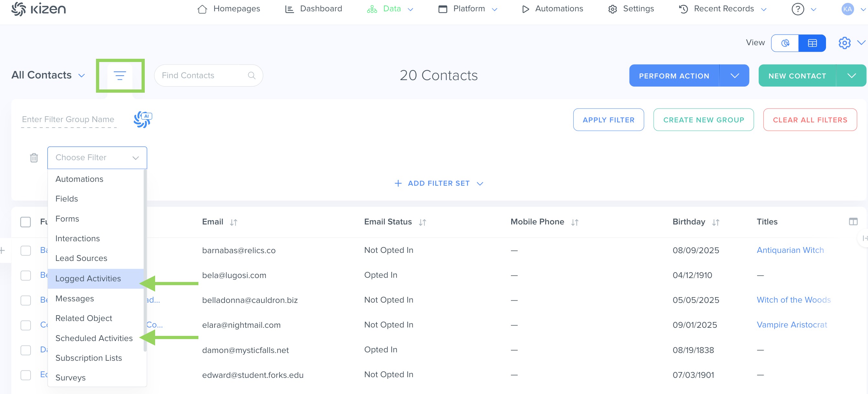Click the column chooser icon

click(853, 222)
